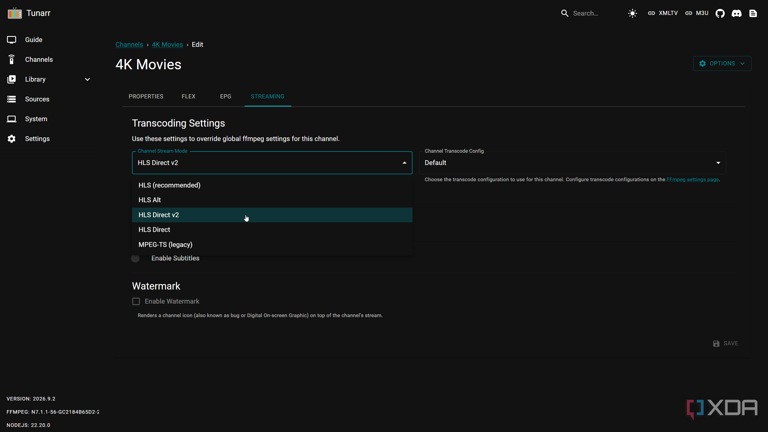Expand the Library submenu chevron
This screenshot has height=432, width=768.
coord(87,79)
